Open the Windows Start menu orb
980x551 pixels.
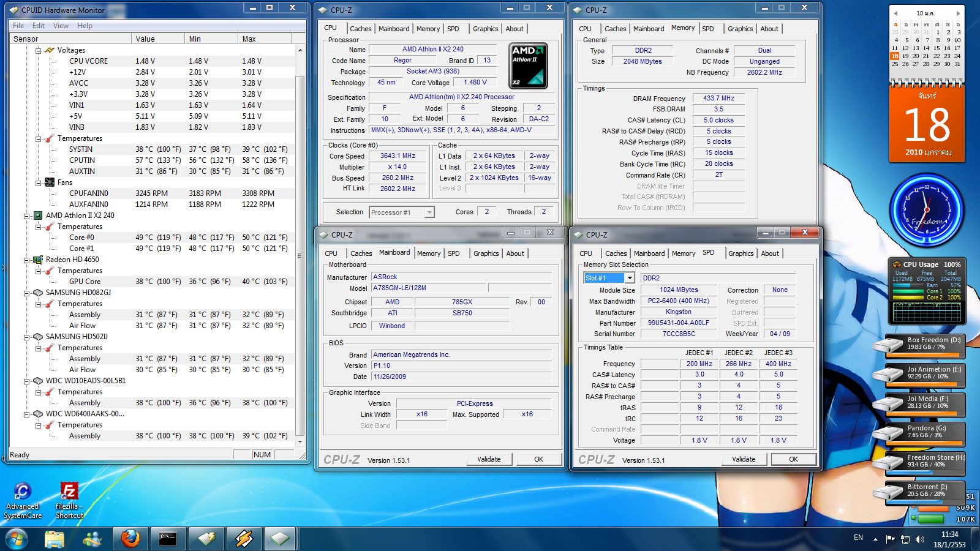click(17, 539)
